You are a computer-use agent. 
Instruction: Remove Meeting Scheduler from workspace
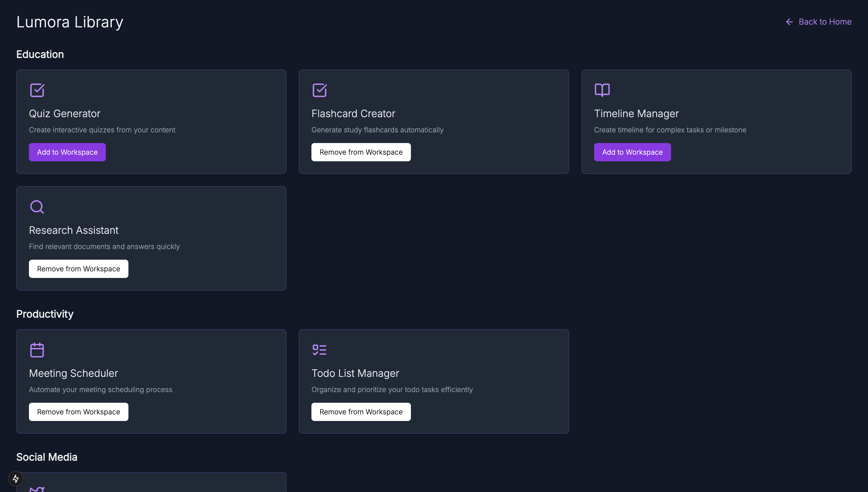pyautogui.click(x=78, y=412)
